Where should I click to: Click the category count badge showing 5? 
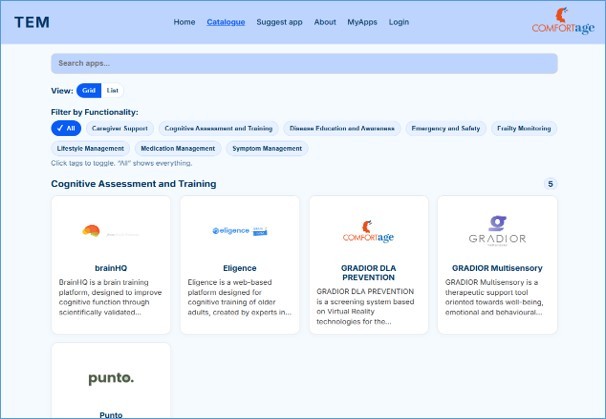550,184
